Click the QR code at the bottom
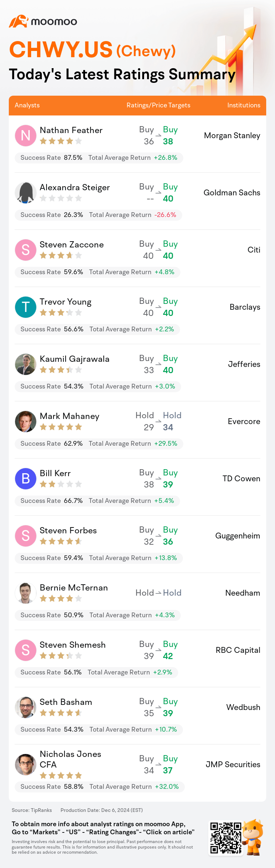 (225, 838)
